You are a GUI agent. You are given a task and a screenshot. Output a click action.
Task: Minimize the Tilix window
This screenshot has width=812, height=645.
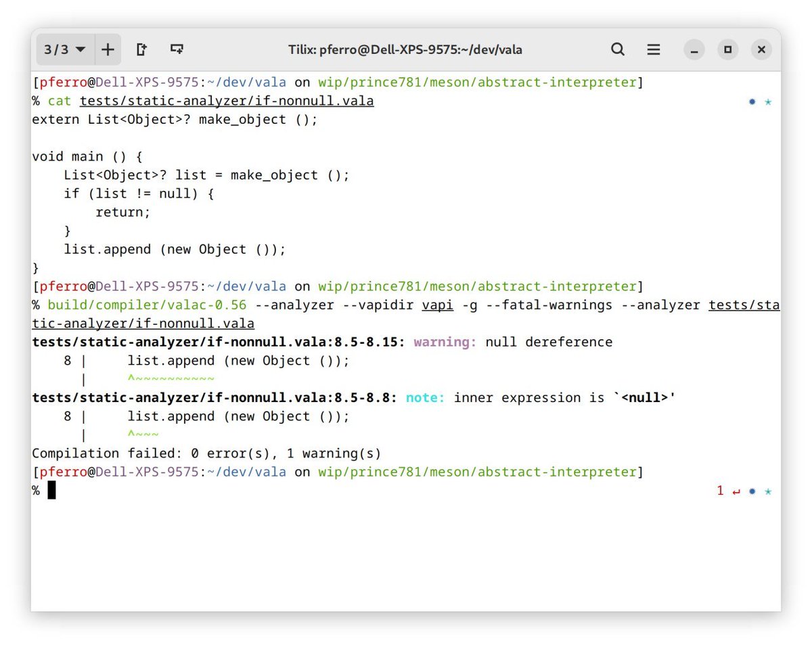[x=694, y=49]
